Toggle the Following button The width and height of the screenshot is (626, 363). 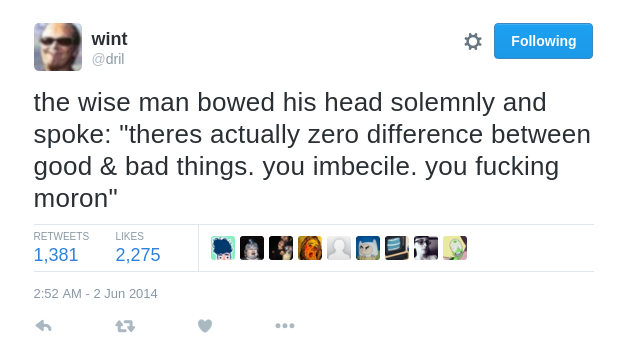click(543, 41)
